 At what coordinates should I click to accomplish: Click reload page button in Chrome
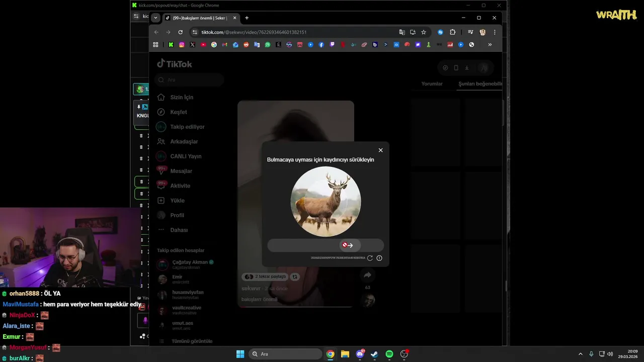click(180, 32)
